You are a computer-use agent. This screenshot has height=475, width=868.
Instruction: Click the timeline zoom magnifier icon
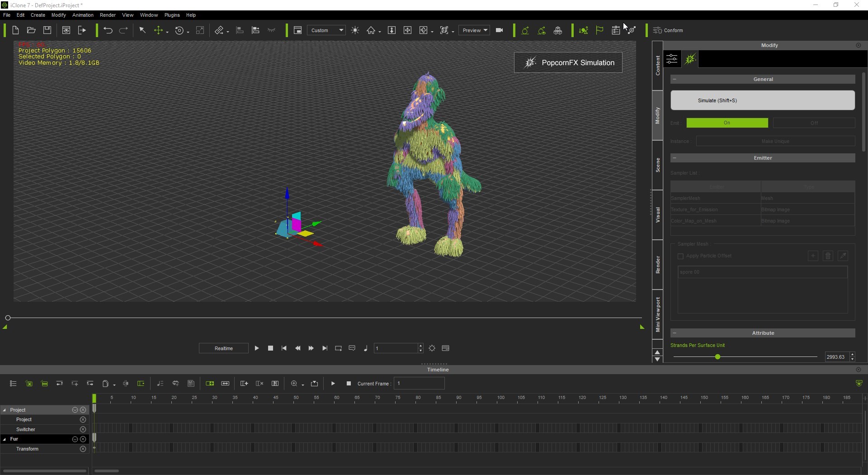tap(294, 384)
